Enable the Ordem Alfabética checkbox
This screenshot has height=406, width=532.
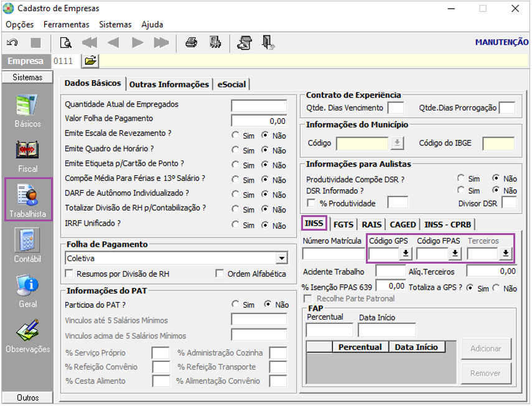point(220,274)
